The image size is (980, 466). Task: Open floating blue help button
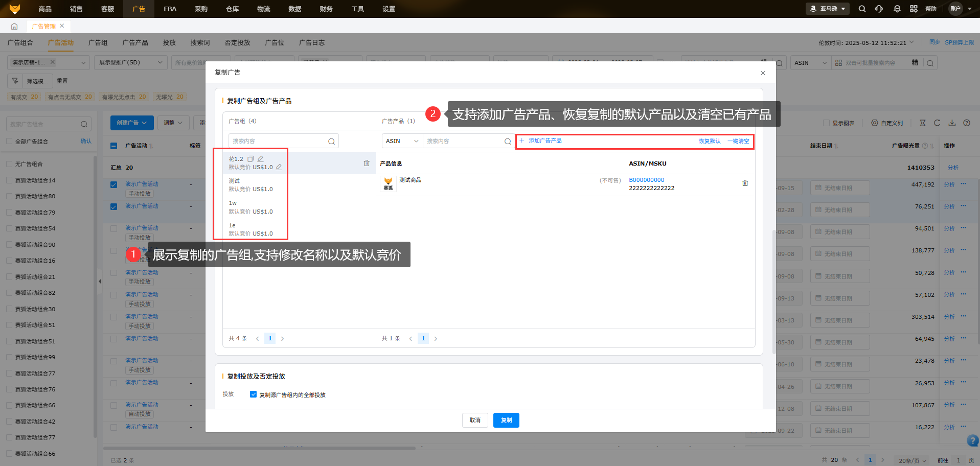pos(973,440)
